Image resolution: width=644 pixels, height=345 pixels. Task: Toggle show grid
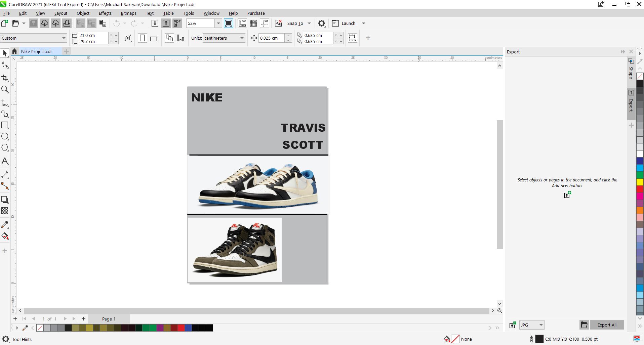click(253, 23)
